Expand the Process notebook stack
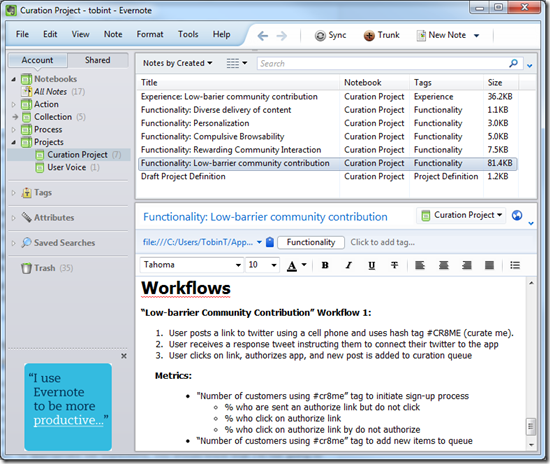This screenshot has width=550, height=464. point(13,129)
